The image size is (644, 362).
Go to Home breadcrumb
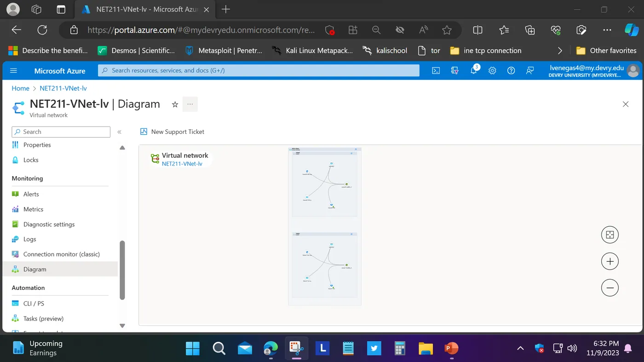tap(20, 88)
